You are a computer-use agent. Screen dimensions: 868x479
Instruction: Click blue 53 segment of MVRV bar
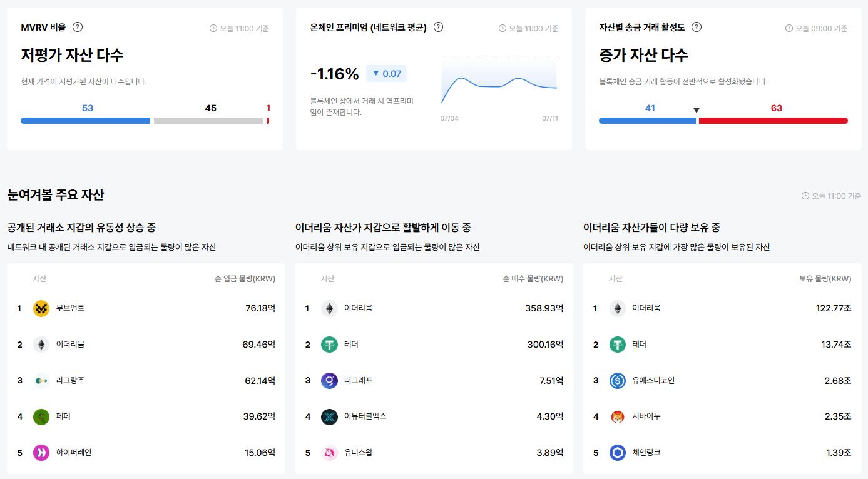pyautogui.click(x=86, y=121)
